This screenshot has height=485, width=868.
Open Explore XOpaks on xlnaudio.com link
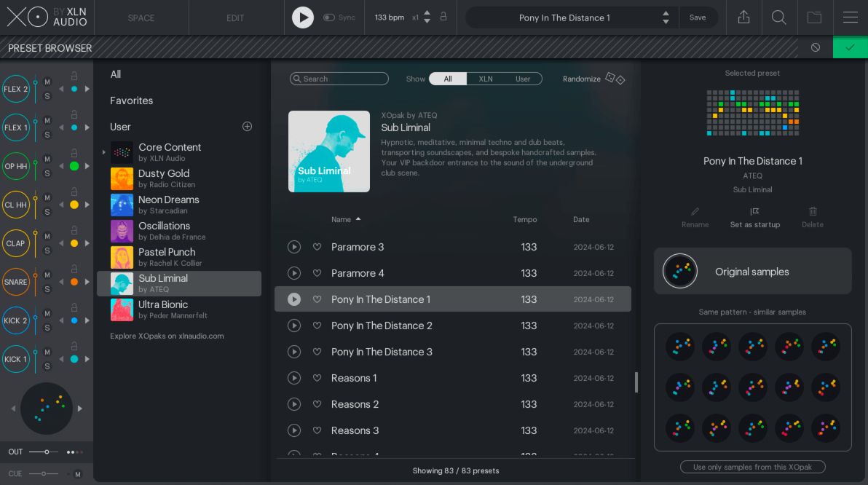click(x=167, y=336)
